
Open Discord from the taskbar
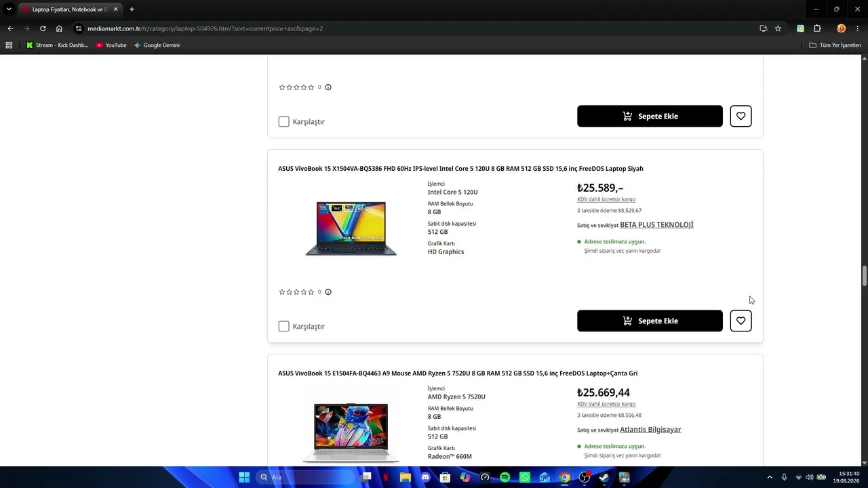tap(425, 477)
